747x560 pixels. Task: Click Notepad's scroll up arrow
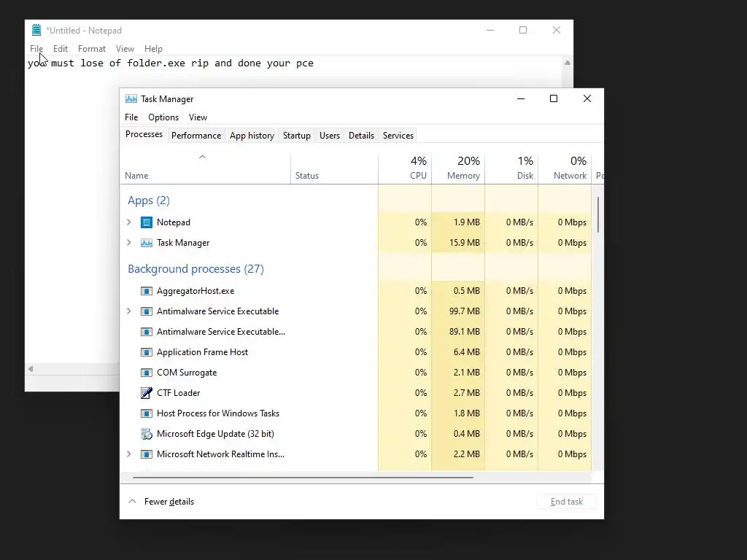tap(568, 63)
